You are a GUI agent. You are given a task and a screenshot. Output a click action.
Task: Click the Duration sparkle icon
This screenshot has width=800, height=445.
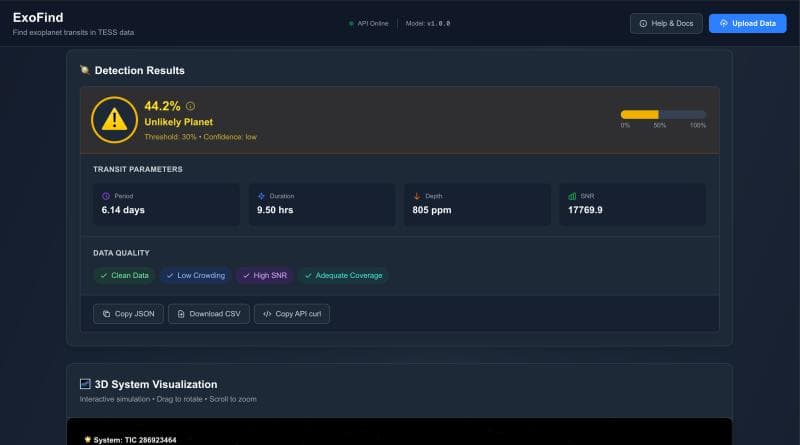click(261, 196)
